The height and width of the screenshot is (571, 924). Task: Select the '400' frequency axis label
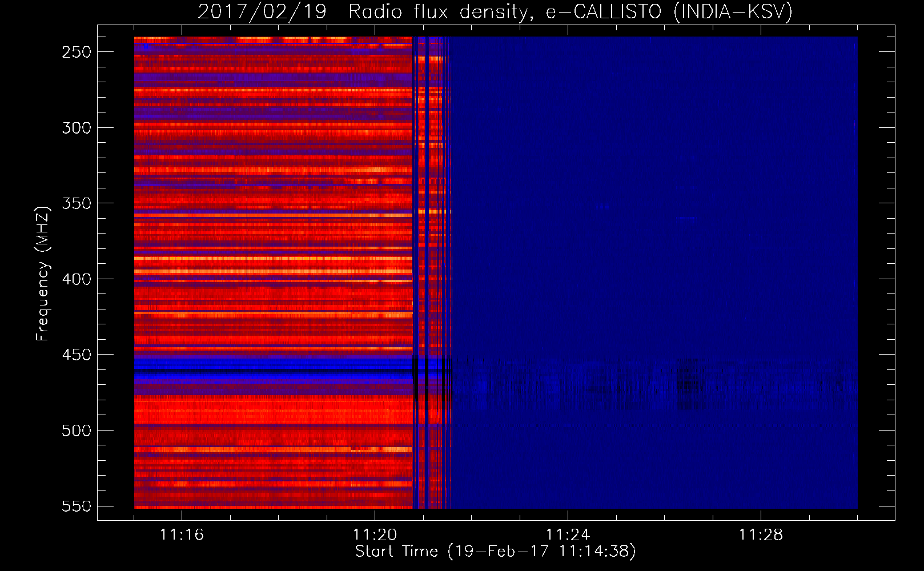tap(77, 279)
